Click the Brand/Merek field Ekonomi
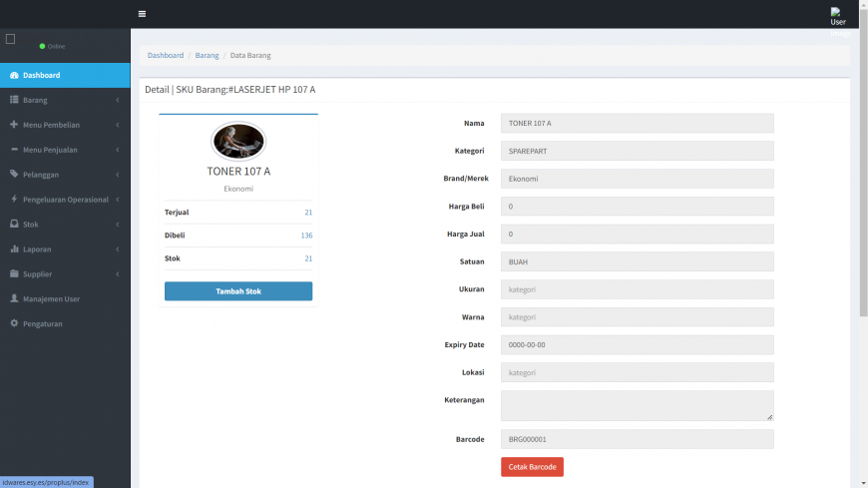The width and height of the screenshot is (868, 488). click(638, 179)
